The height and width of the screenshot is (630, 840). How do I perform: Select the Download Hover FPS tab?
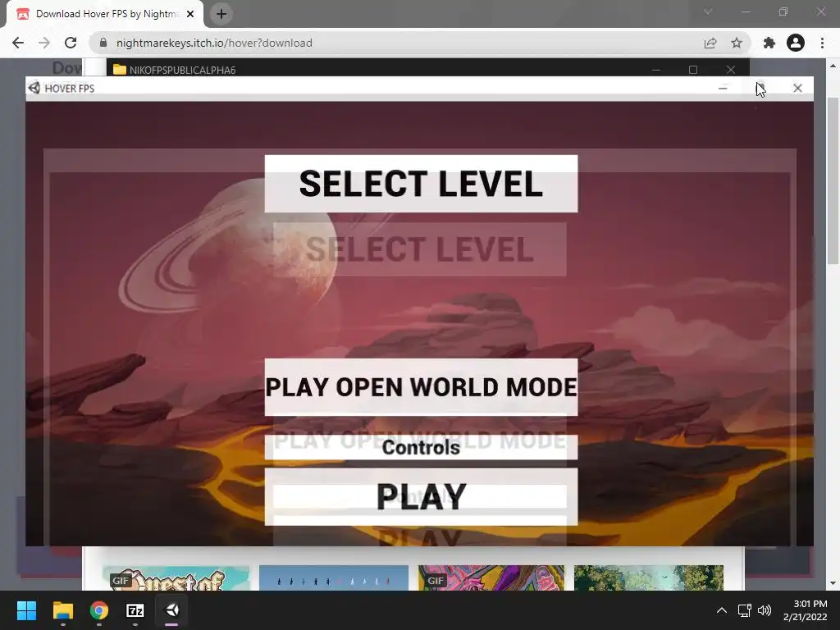(x=104, y=14)
